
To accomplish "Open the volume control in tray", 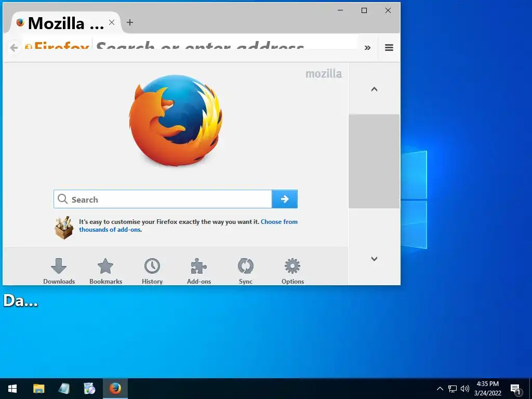I will click(x=465, y=389).
